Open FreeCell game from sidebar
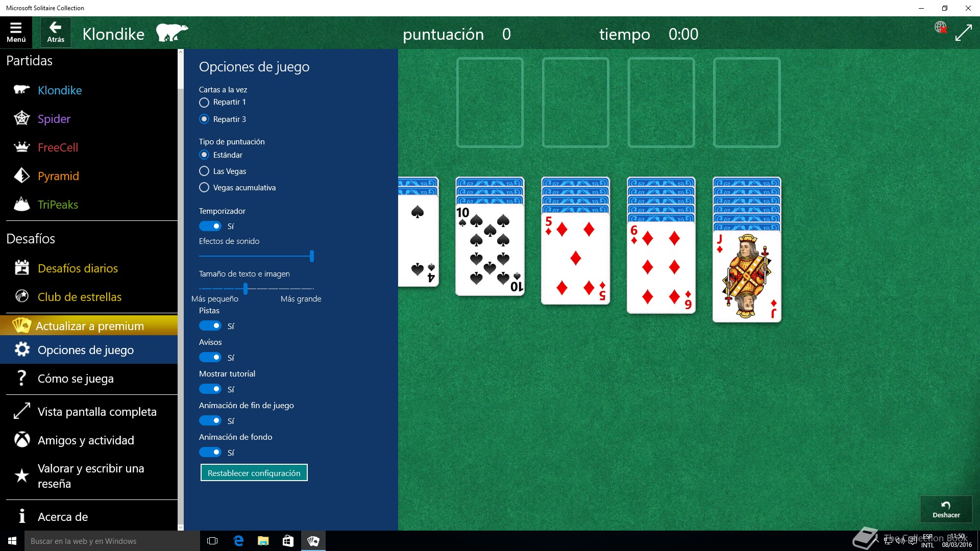The width and height of the screenshot is (980, 551). pos(89,147)
